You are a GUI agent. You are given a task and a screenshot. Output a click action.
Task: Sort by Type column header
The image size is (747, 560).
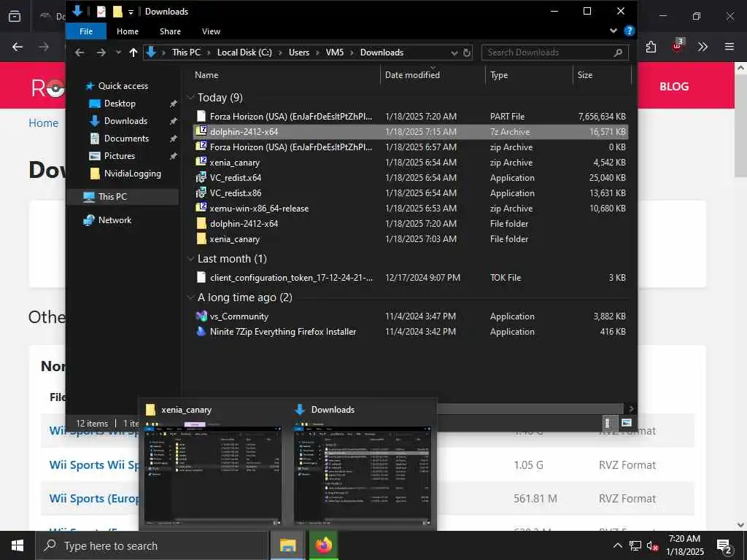[x=499, y=75]
